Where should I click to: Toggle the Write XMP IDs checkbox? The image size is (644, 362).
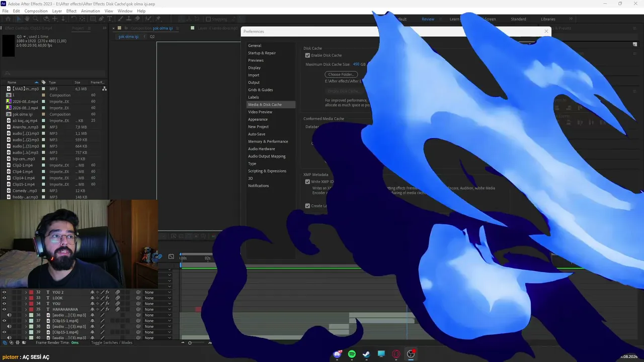point(307,182)
